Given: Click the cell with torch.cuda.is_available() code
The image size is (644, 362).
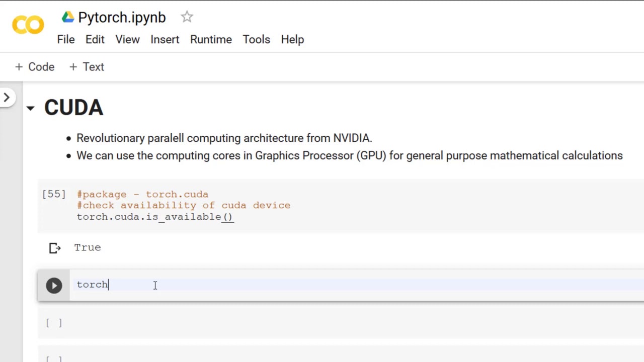Looking at the screenshot, I should [x=302, y=206].
